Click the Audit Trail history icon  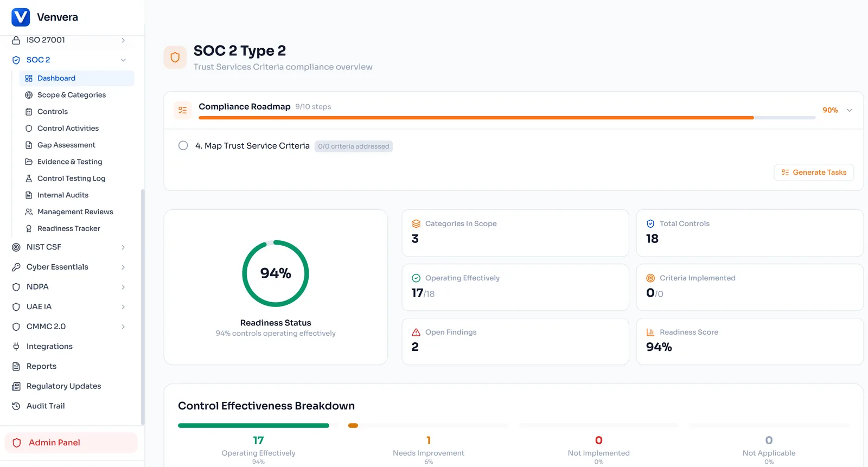(16, 406)
